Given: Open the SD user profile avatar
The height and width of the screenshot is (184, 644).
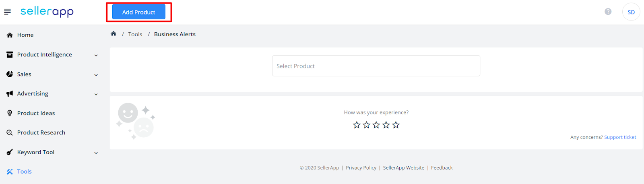Looking at the screenshot, I should click(631, 12).
